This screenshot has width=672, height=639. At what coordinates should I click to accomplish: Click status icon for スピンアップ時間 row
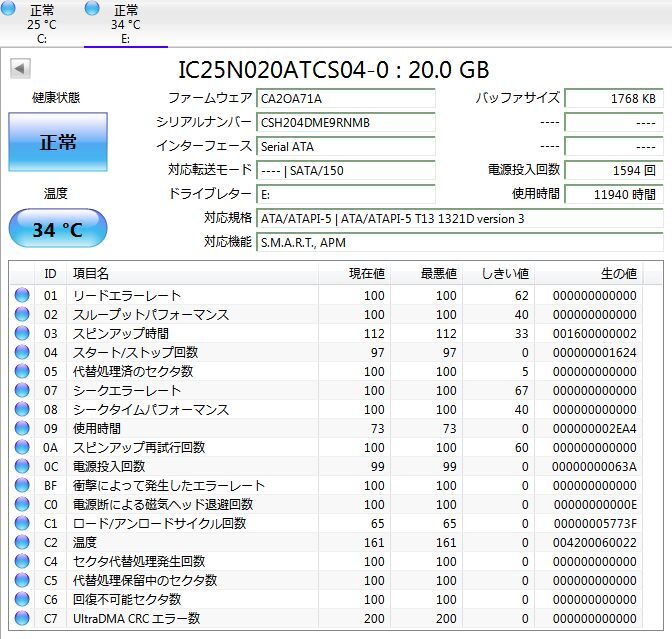click(22, 334)
